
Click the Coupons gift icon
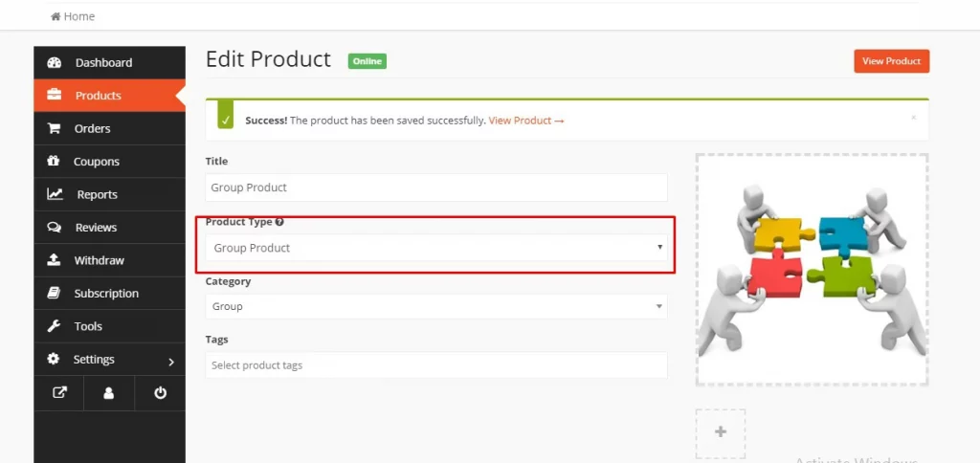click(54, 162)
